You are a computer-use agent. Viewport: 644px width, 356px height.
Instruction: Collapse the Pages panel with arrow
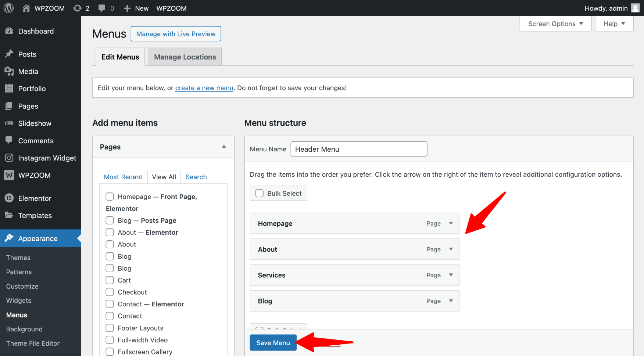coord(224,147)
